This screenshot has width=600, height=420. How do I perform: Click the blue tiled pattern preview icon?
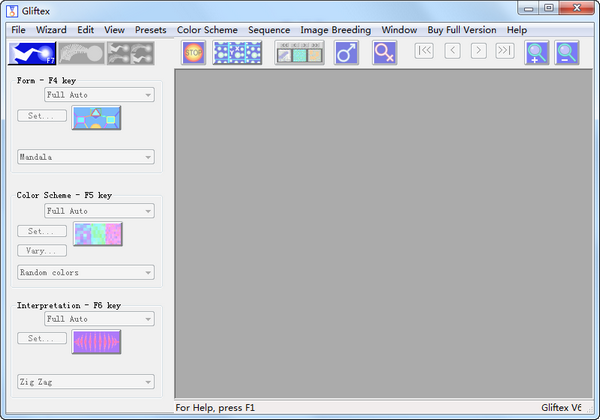(x=237, y=53)
